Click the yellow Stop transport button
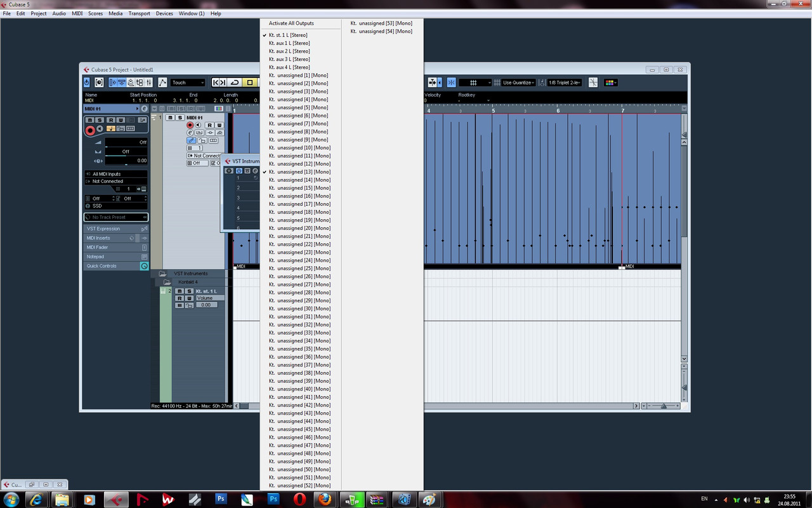The width and height of the screenshot is (812, 508). pyautogui.click(x=250, y=83)
